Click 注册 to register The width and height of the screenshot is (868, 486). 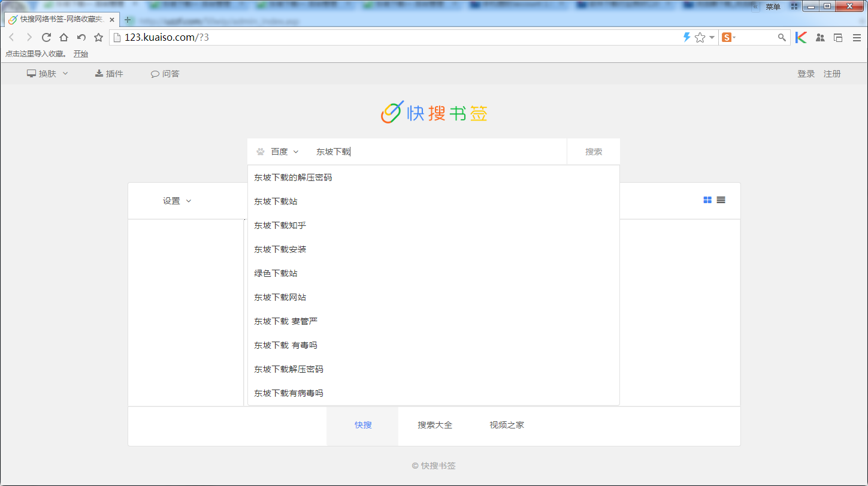832,74
